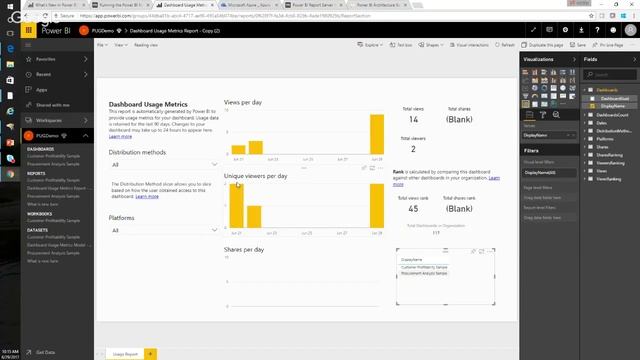Open the help question mark icon
The width and height of the screenshot is (640, 360).
597,30
